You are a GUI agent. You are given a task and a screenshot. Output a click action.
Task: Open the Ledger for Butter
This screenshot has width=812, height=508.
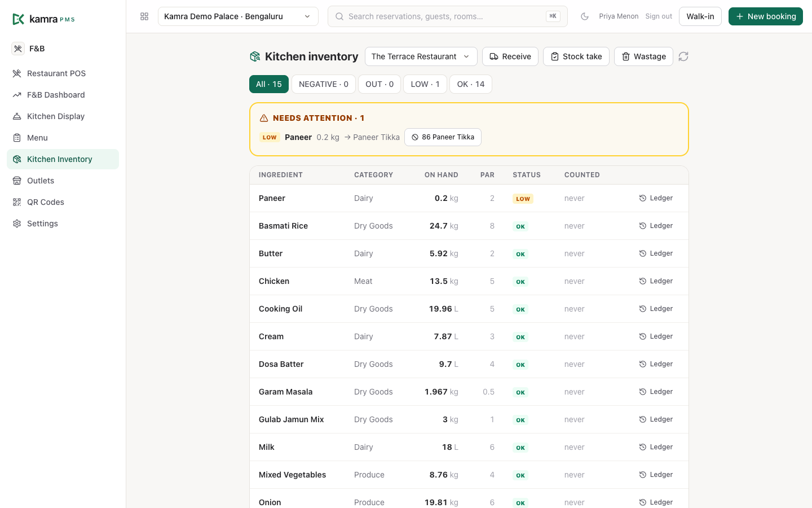coord(656,253)
